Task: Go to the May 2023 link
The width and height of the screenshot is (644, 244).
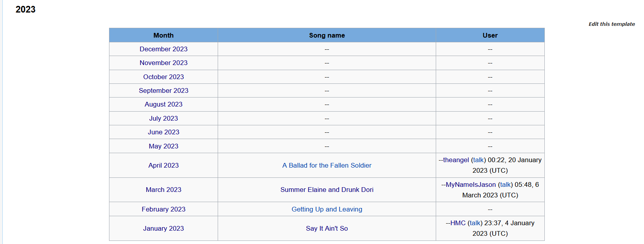Action: tap(164, 146)
